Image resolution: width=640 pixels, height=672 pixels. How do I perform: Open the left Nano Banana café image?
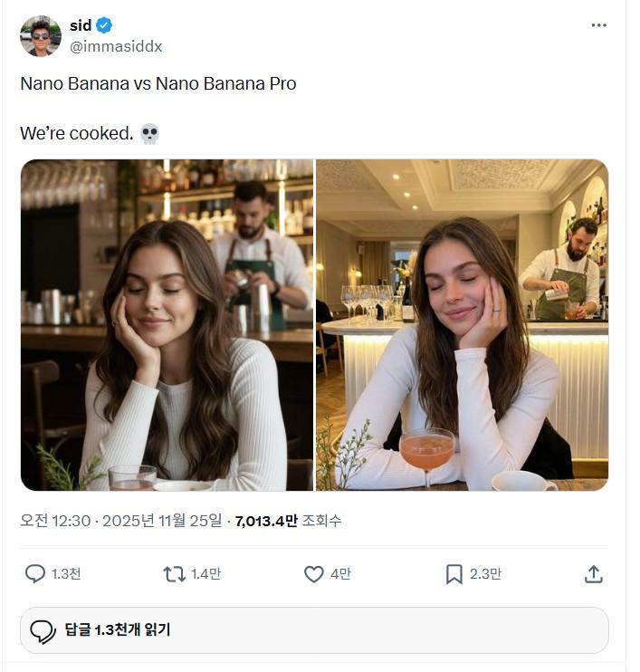click(x=167, y=325)
